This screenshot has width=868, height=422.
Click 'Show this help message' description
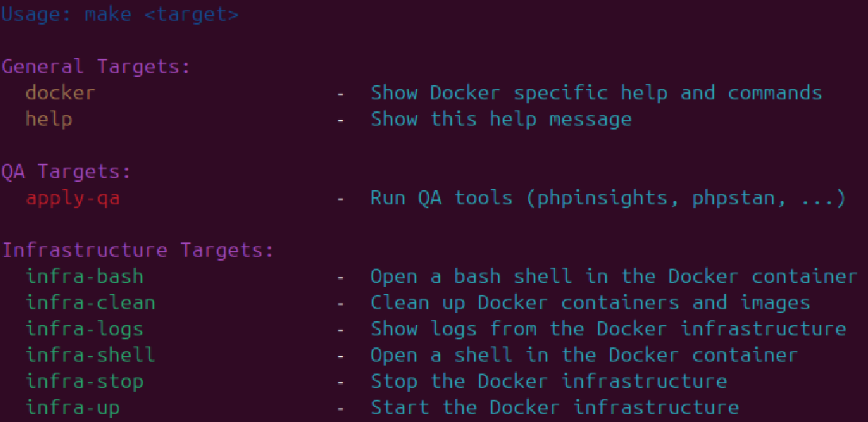(500, 119)
